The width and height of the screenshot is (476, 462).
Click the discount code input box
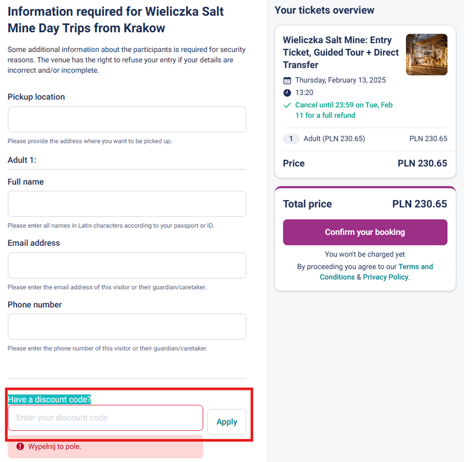(105, 418)
